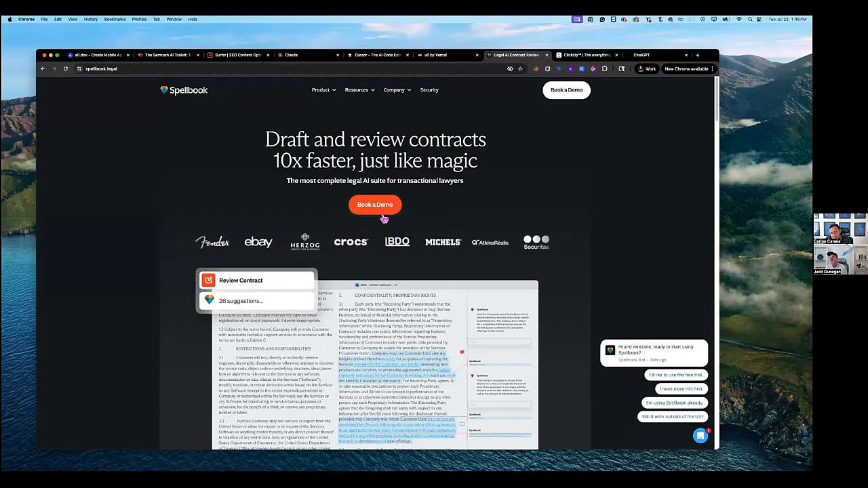Switch to the Cursor AI Code Editor tab

[377, 55]
